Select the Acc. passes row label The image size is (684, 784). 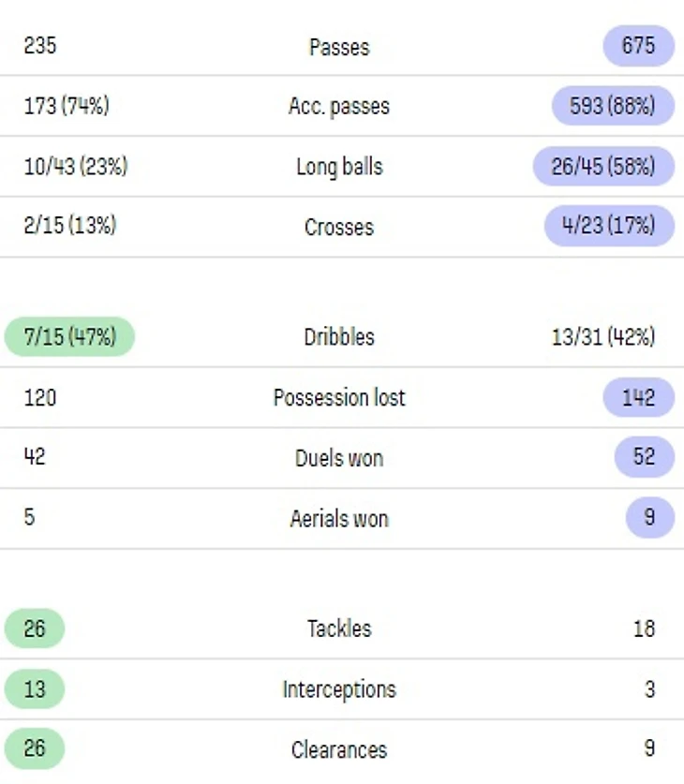(x=339, y=107)
